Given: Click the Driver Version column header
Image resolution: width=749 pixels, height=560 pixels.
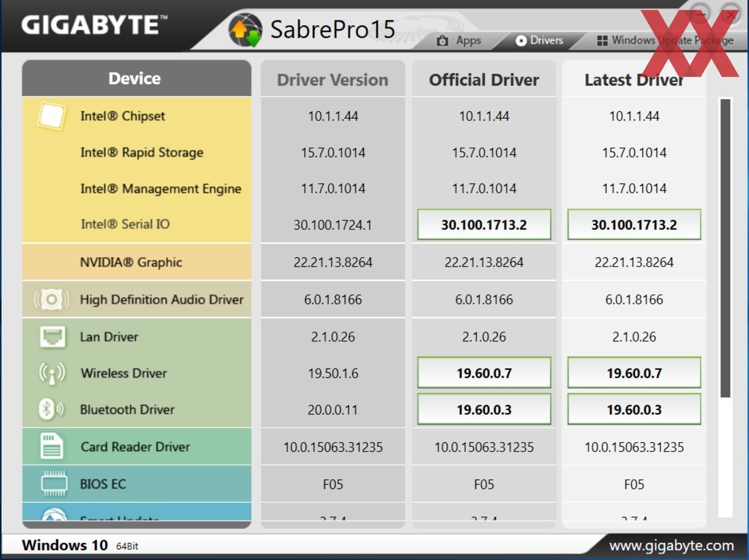Looking at the screenshot, I should (333, 79).
